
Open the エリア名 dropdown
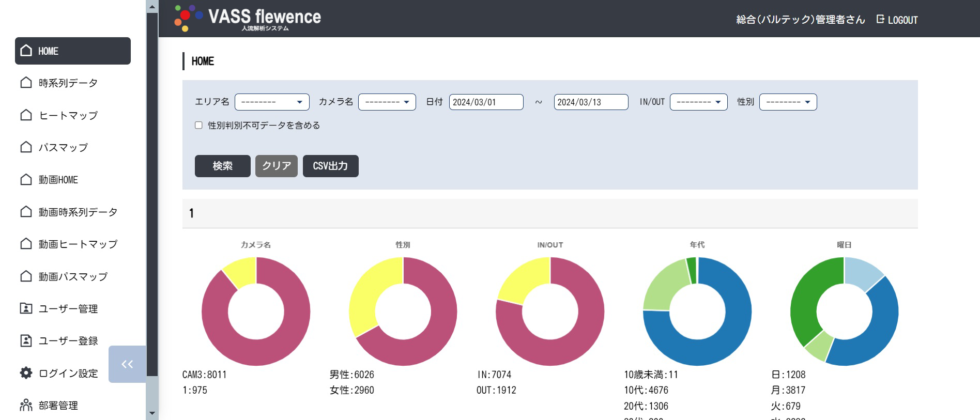(x=272, y=102)
